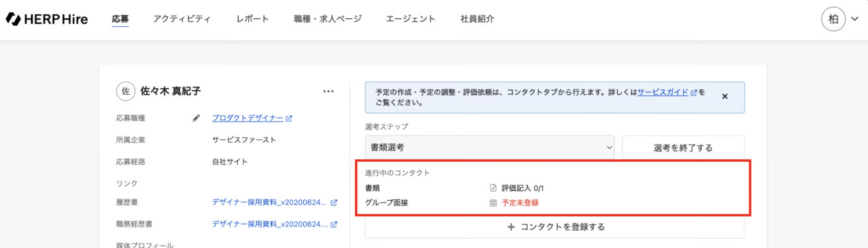Open the three-dot menu beside 佐々木 真紀子
Screen dimensions: 868x248
(x=329, y=91)
